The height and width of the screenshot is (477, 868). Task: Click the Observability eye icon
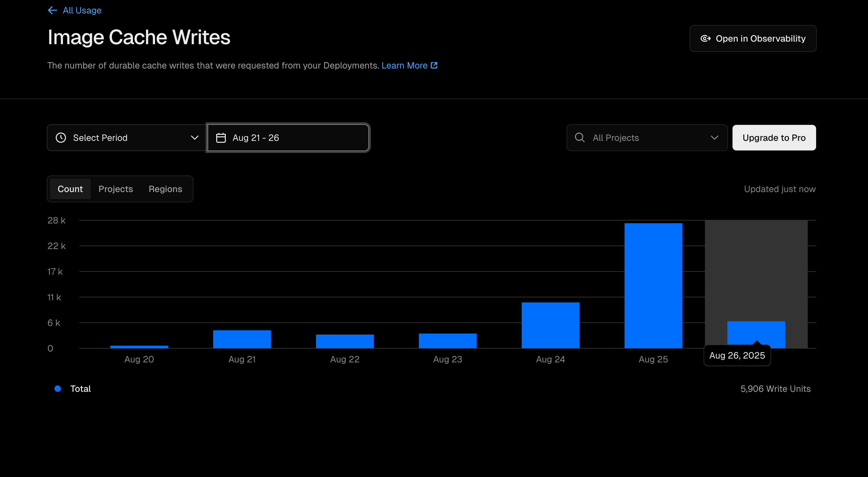[x=705, y=39]
